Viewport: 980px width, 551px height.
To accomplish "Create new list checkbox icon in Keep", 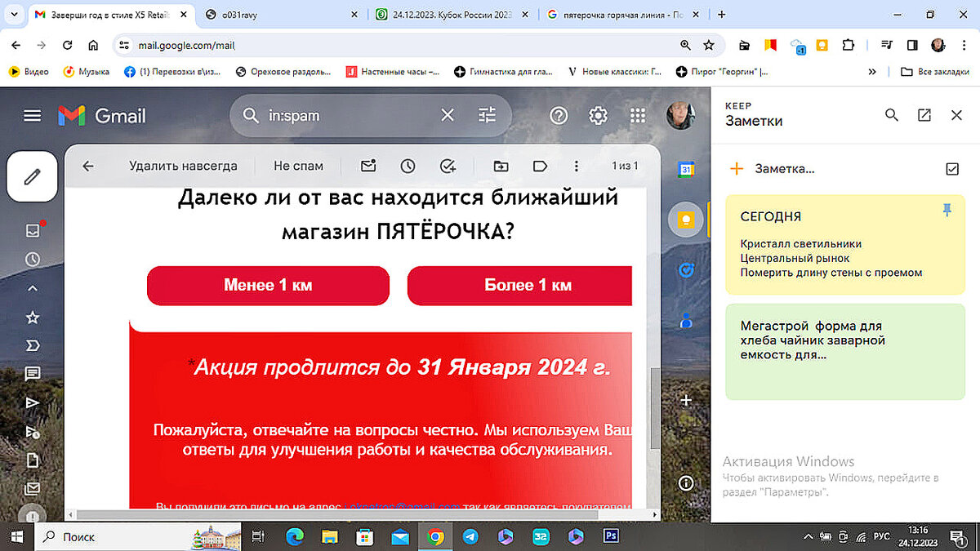I will tap(951, 169).
